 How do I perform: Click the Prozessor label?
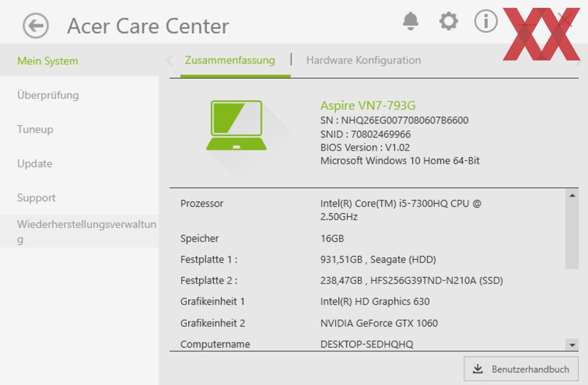point(202,203)
